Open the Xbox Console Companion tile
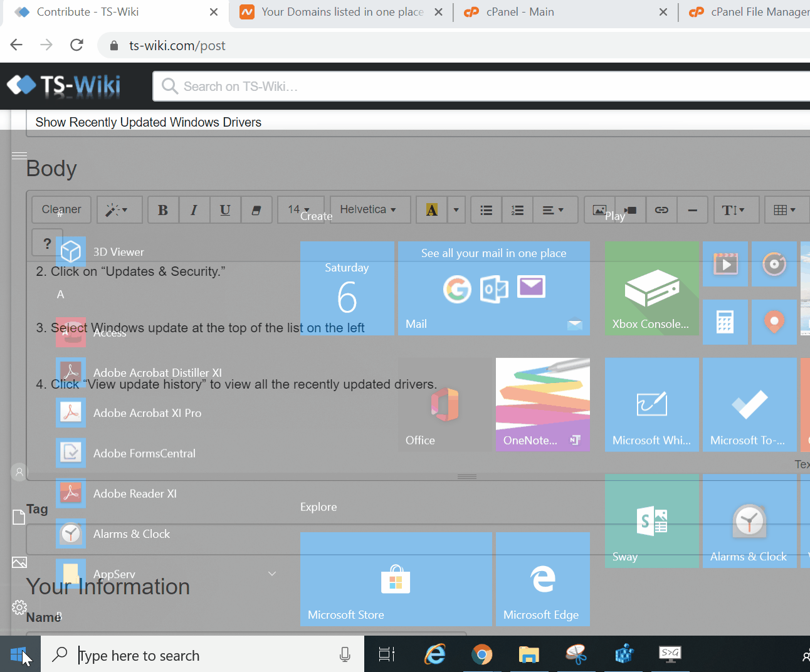 (651, 288)
